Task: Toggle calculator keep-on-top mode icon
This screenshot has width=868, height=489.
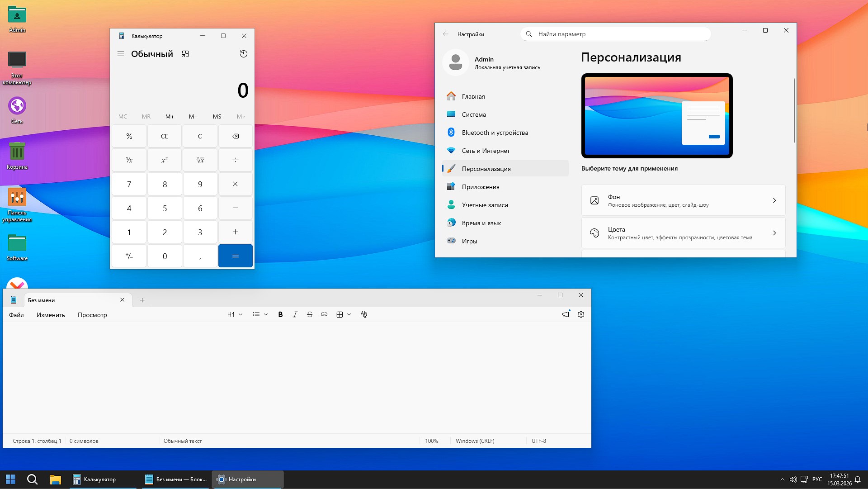Action: click(x=185, y=54)
